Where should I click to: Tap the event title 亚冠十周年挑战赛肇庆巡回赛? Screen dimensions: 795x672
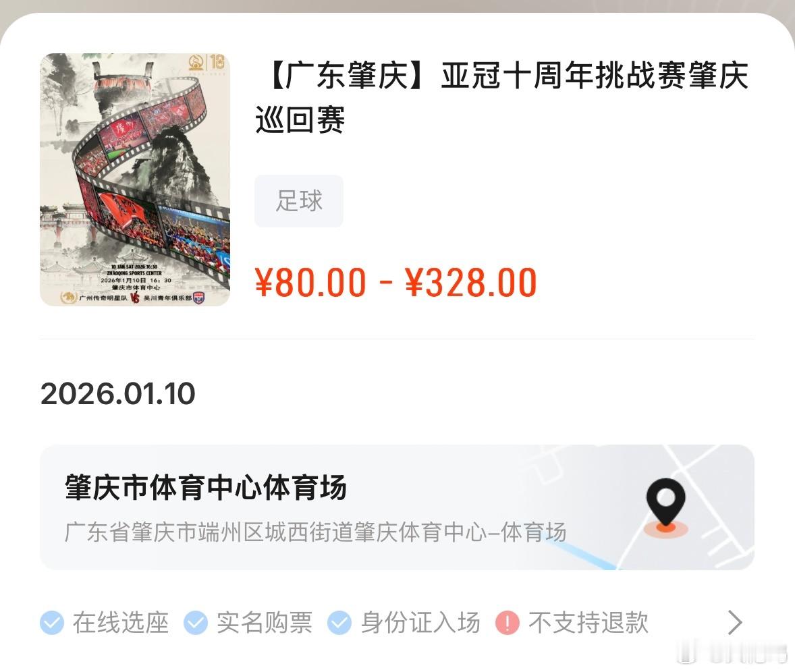click(x=502, y=97)
